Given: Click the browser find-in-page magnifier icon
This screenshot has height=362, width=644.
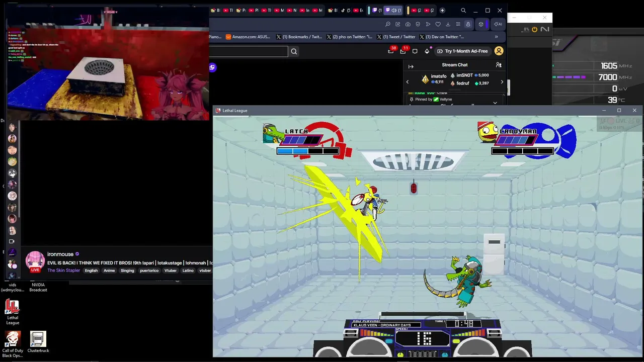Looking at the screenshot, I should (x=387, y=24).
